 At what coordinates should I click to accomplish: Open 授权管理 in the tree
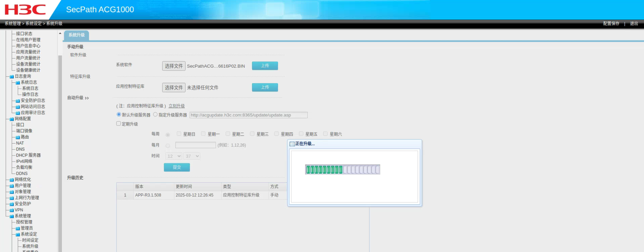(24, 222)
